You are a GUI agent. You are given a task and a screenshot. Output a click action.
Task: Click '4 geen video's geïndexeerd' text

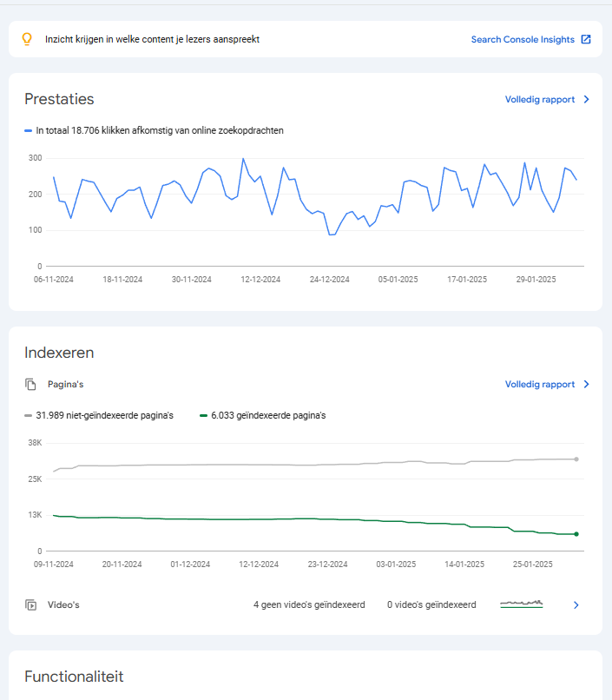(308, 604)
